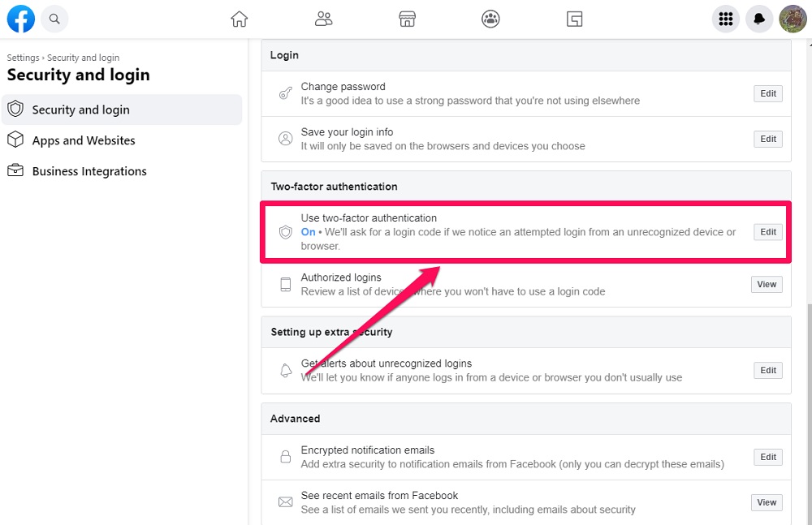This screenshot has width=812, height=525.
Task: Open the apps grid menu
Action: [x=725, y=19]
